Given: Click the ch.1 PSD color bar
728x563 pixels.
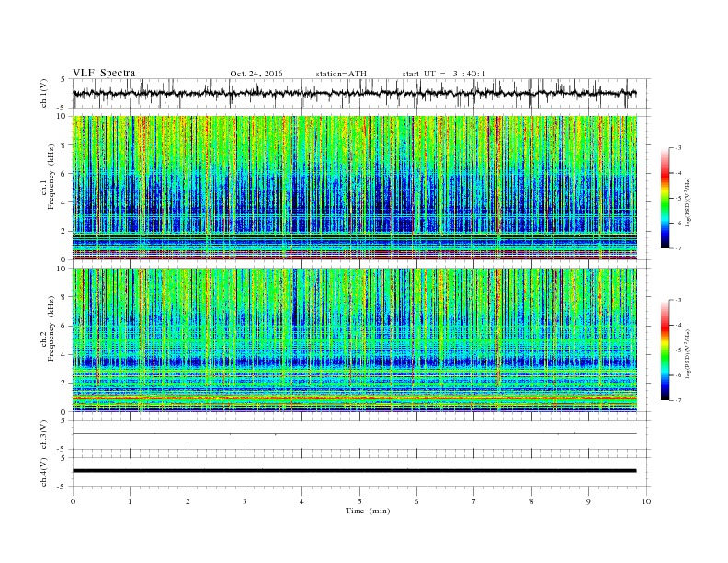Looking at the screenshot, I should [665, 198].
